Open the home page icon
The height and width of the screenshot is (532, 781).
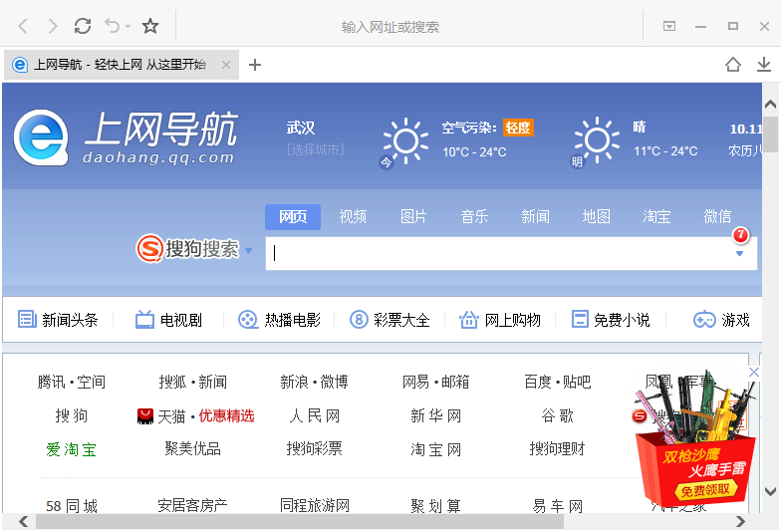pos(733,65)
